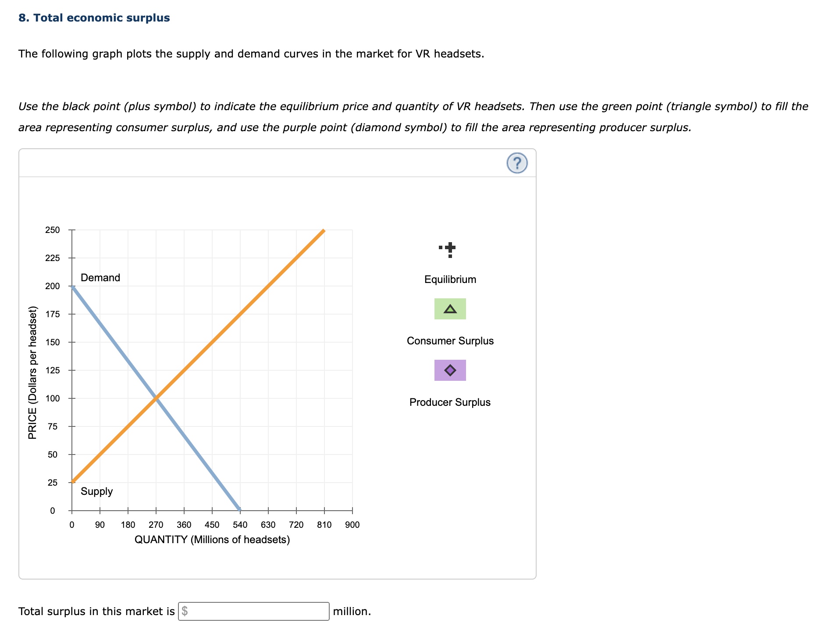Click the 270 mark on the quantity axis

pos(157,524)
